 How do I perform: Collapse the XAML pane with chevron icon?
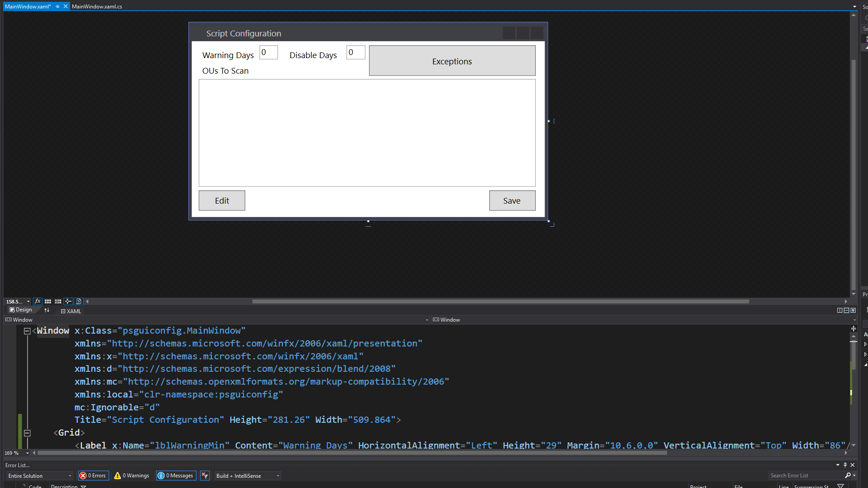pyautogui.click(x=853, y=310)
